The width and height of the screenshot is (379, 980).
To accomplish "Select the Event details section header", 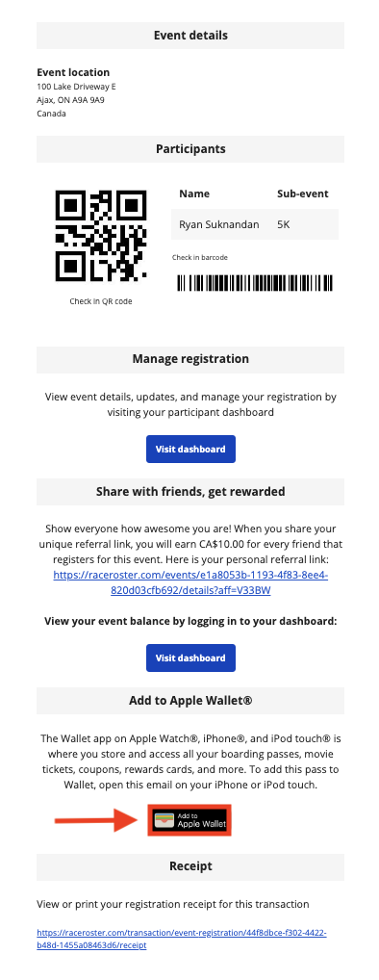I will [190, 35].
